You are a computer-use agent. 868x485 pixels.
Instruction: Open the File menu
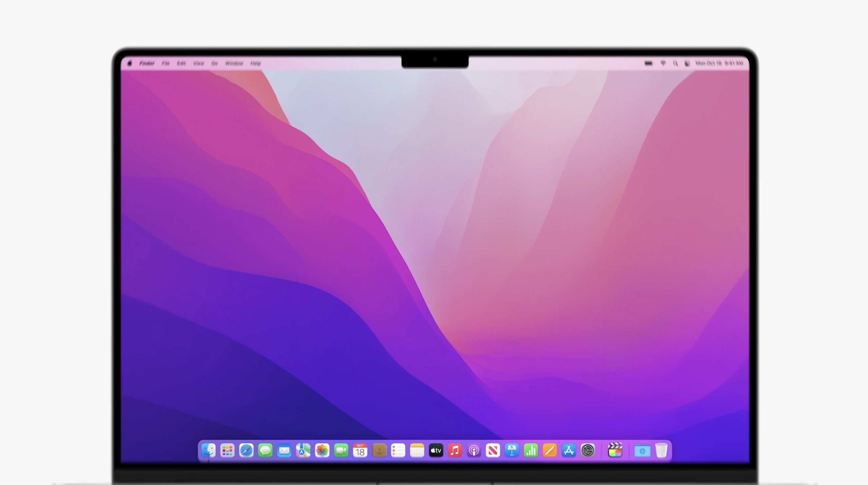165,63
